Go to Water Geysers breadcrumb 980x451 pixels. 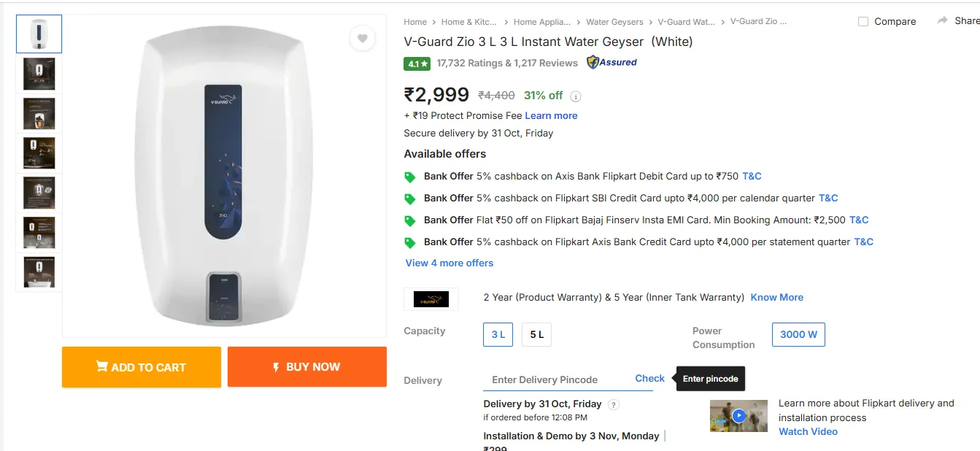point(614,22)
